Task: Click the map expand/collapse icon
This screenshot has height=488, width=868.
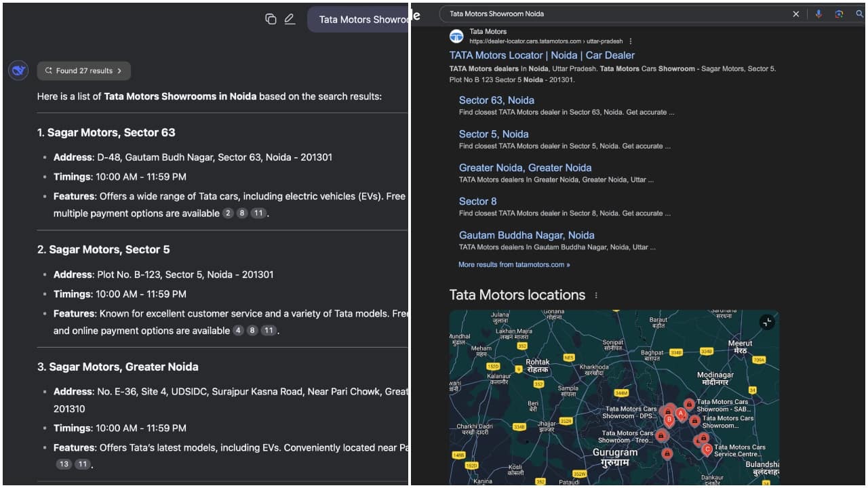Action: point(767,323)
